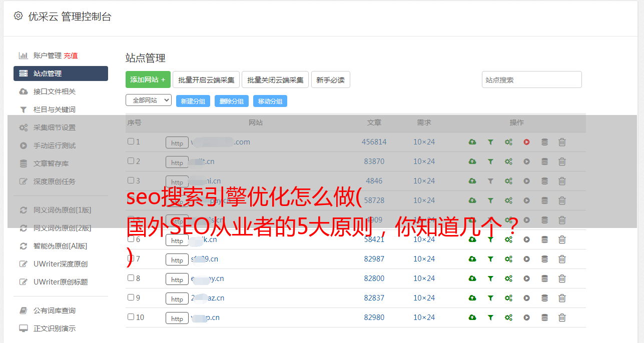This screenshot has width=644, height=343.
Task: Click the cloud upload icon in row 10
Action: 472,317
